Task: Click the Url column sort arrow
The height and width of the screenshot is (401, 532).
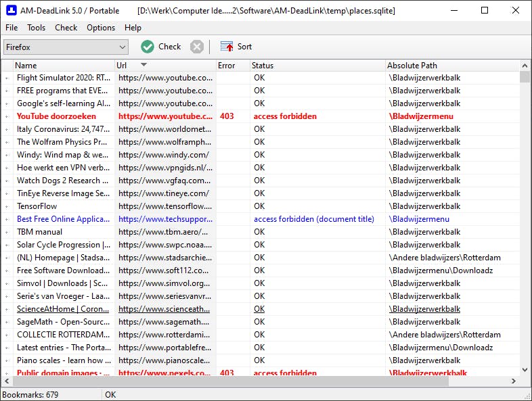Action: 143,64
